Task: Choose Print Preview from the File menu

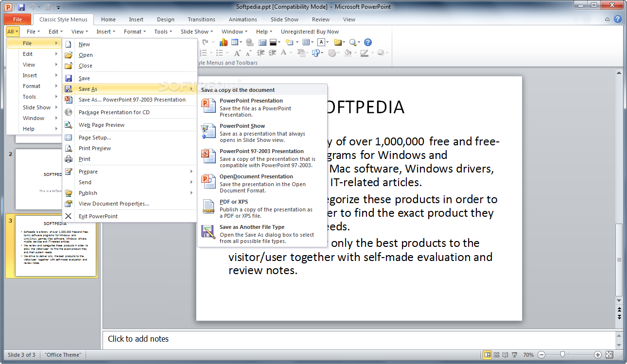Action: click(x=130, y=148)
